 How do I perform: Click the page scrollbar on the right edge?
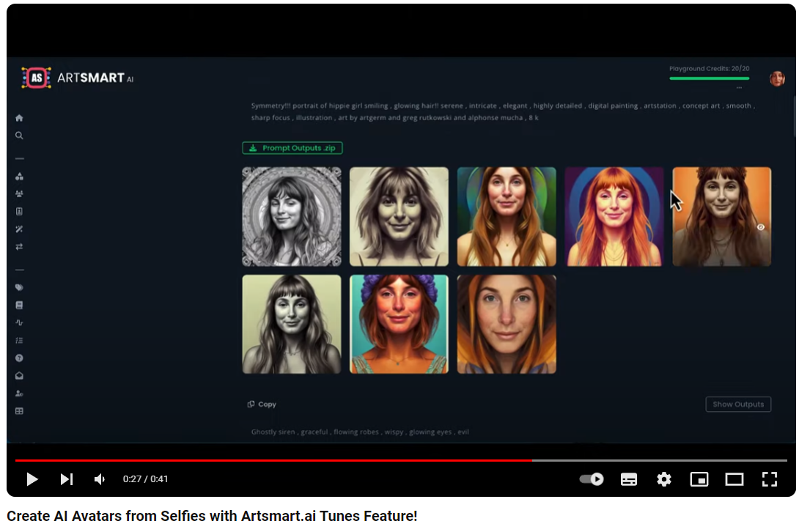tap(795, 117)
